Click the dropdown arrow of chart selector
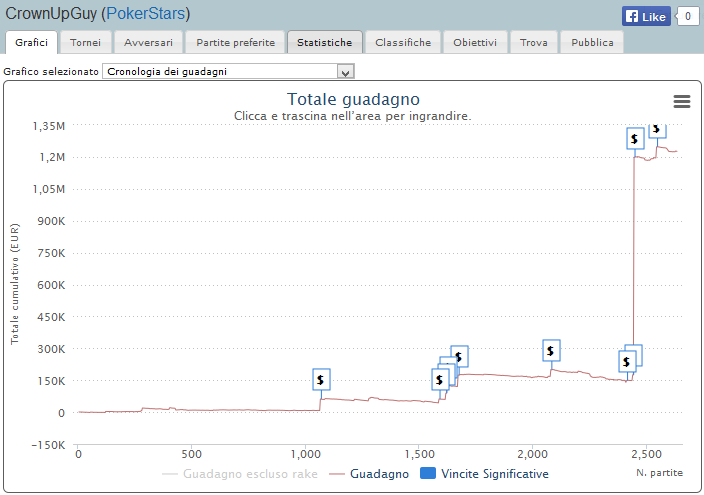The height and width of the screenshot is (495, 704). pos(345,72)
